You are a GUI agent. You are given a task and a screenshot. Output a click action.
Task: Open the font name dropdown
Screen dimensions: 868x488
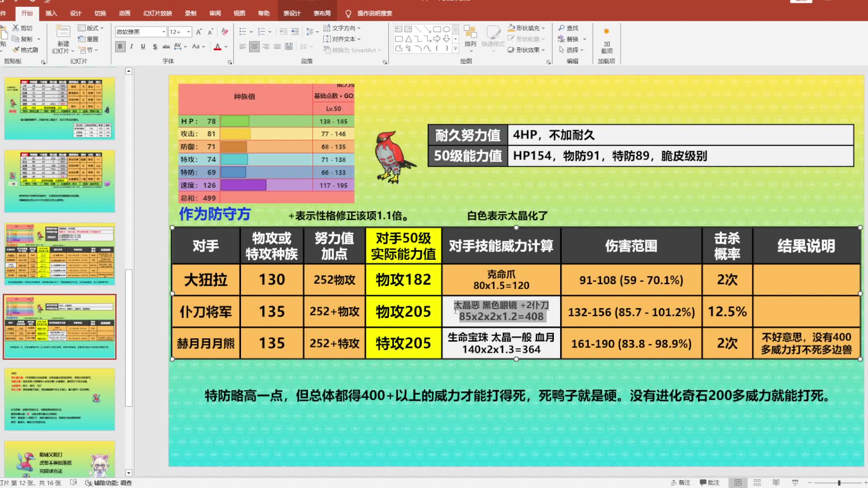click(x=164, y=32)
